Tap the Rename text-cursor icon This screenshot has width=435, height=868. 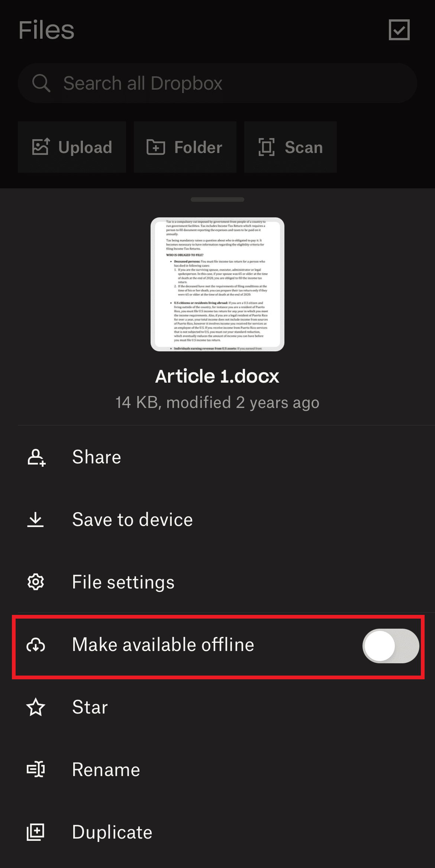pos(36,770)
